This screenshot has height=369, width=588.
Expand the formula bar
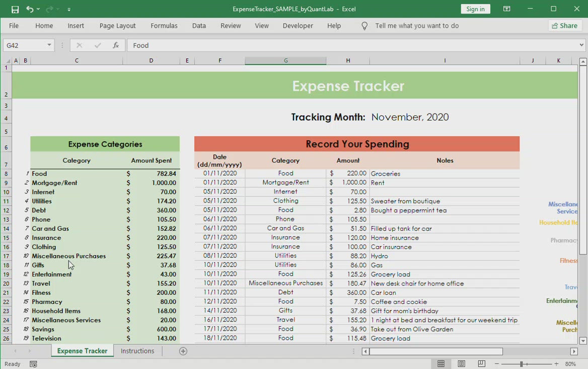coord(581,45)
